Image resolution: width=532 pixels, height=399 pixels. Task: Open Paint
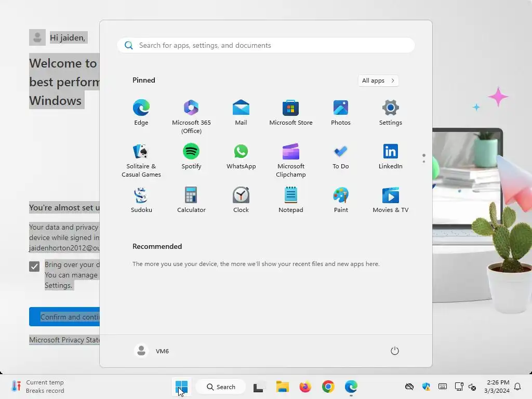pyautogui.click(x=341, y=200)
